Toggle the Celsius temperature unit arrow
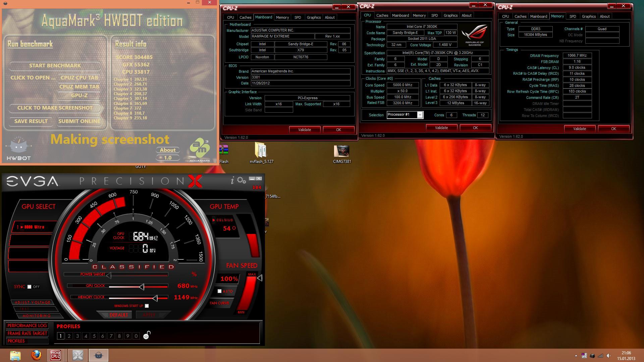This screenshot has height=362, width=644. click(214, 220)
